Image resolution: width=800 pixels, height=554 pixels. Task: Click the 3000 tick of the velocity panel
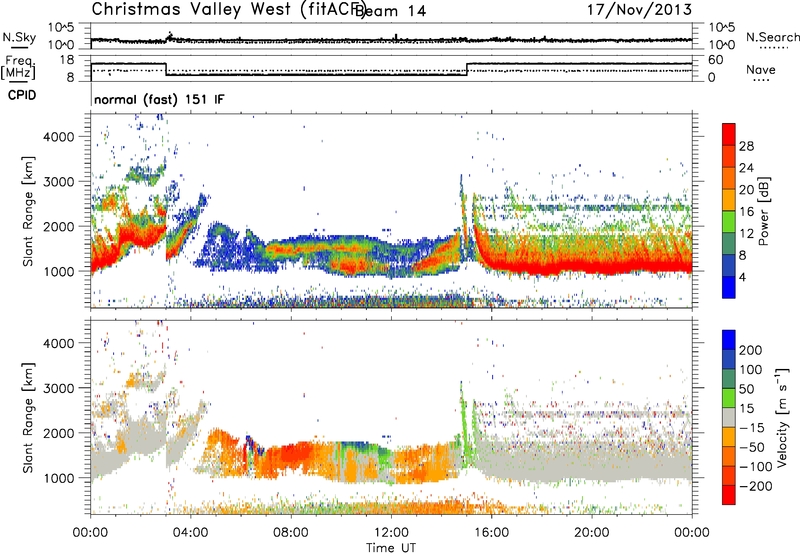pos(59,388)
